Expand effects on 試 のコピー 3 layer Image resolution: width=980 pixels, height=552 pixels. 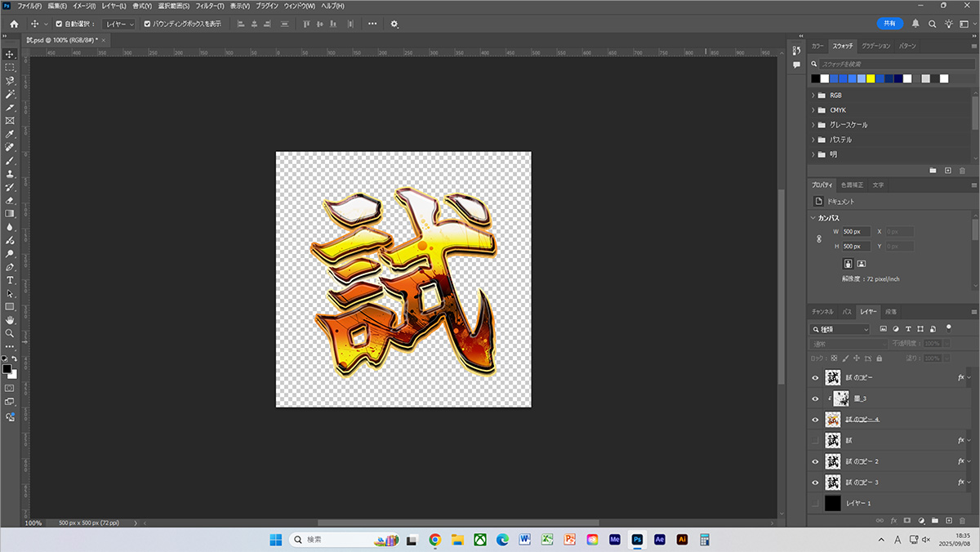click(x=972, y=482)
